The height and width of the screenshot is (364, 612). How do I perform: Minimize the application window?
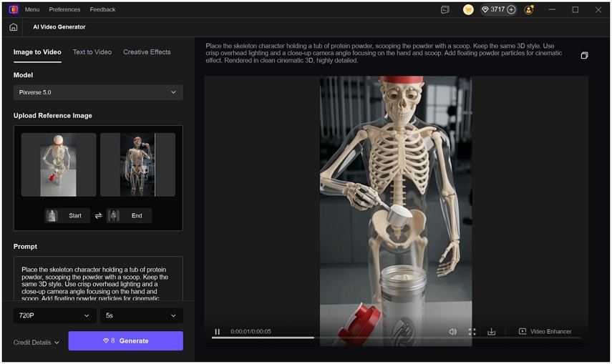pyautogui.click(x=552, y=10)
